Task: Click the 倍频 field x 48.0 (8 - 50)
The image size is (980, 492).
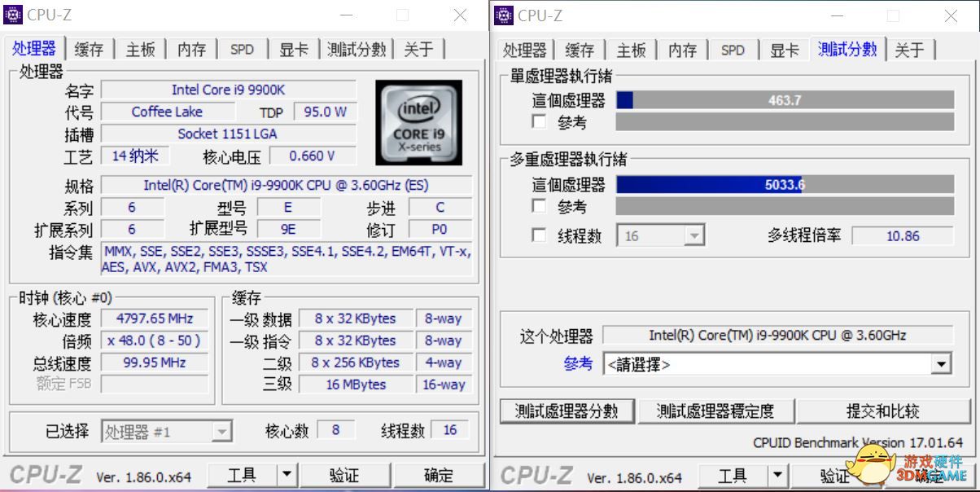Action: click(155, 340)
